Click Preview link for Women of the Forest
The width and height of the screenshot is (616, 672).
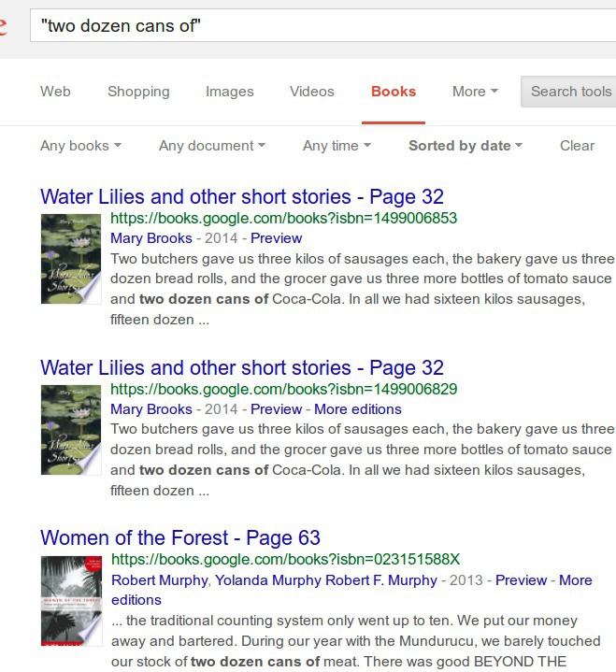tap(522, 580)
